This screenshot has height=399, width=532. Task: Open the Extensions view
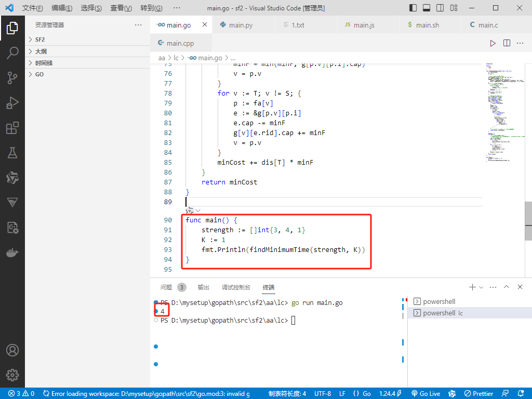pyautogui.click(x=12, y=128)
